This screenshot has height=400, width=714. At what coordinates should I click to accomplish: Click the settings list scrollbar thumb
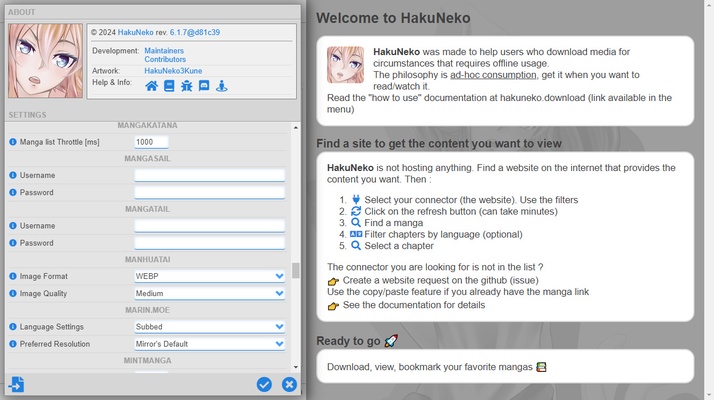coord(296,270)
